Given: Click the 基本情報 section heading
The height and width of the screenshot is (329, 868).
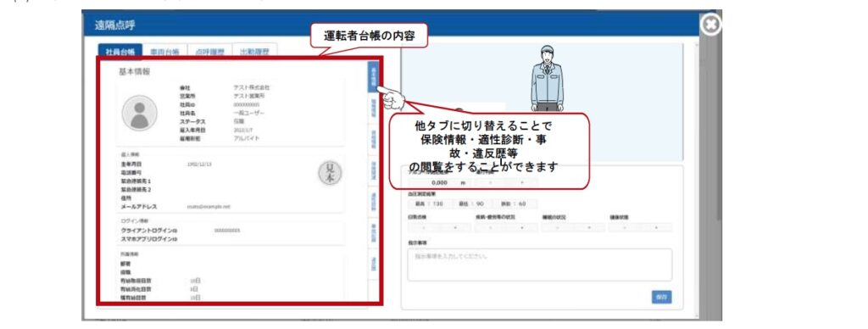Looking at the screenshot, I should coord(135,71).
